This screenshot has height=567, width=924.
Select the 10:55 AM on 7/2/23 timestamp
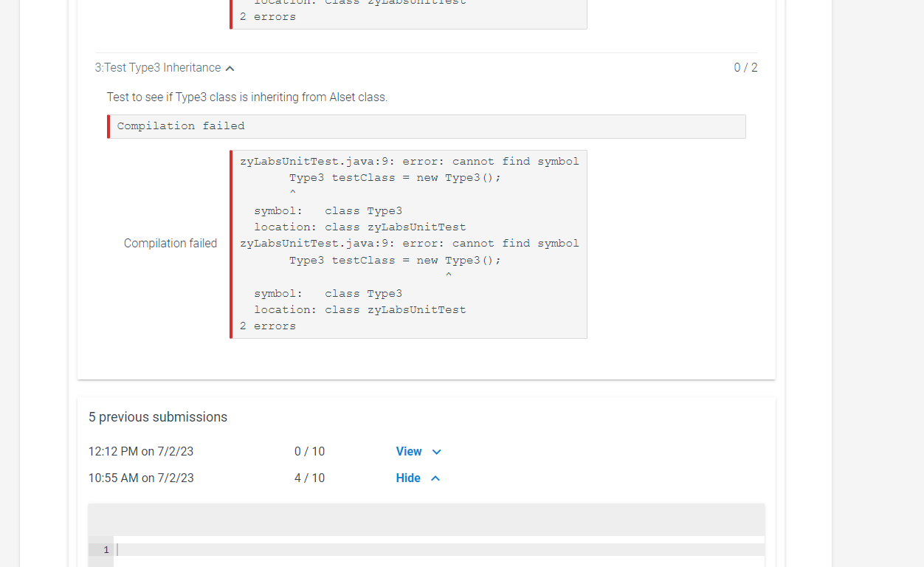click(141, 478)
